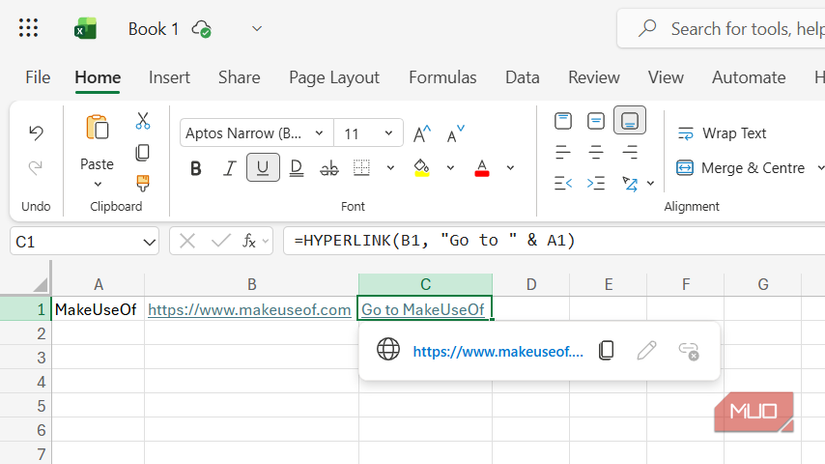Viewport: 825px width, 464px height.
Task: Toggle centre horizontal alignment
Action: [x=596, y=153]
